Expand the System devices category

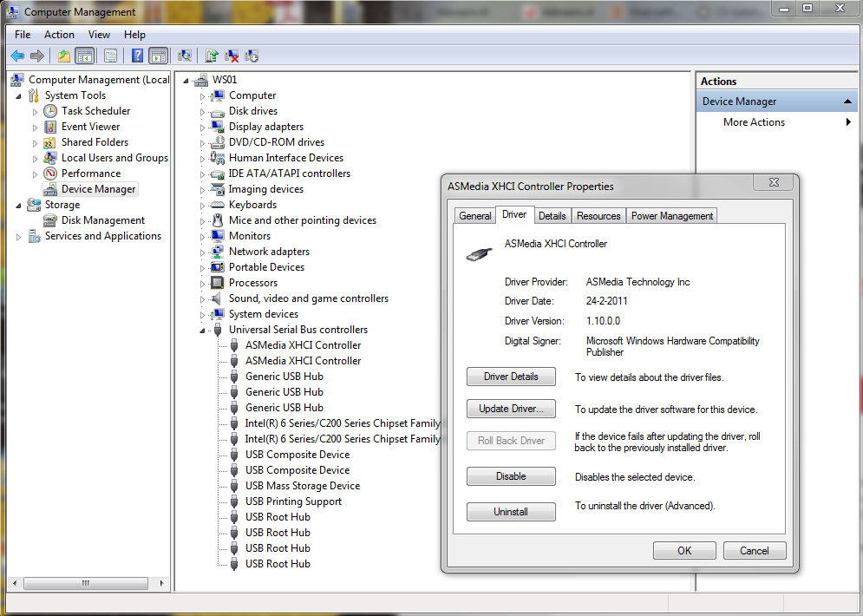[203, 315]
